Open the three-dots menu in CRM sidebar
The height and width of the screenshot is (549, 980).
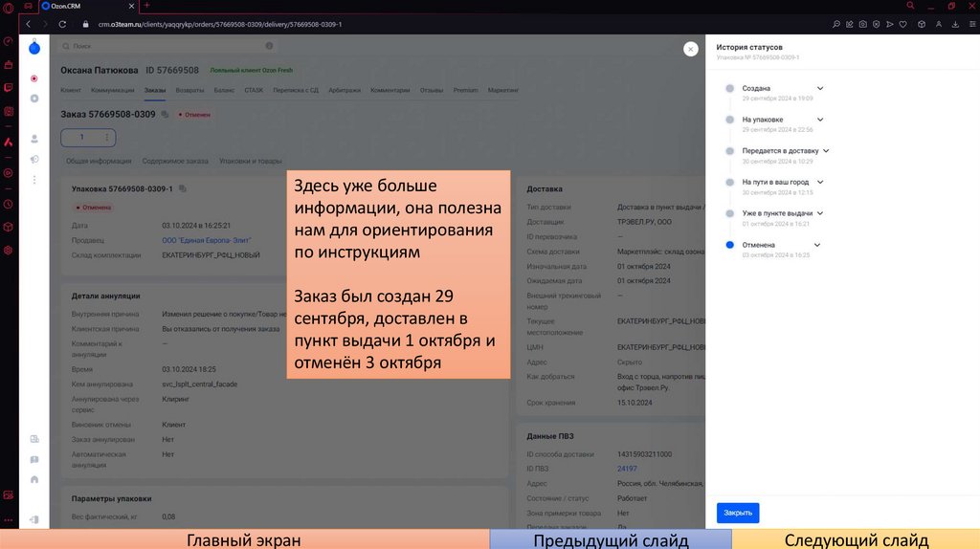(34, 180)
